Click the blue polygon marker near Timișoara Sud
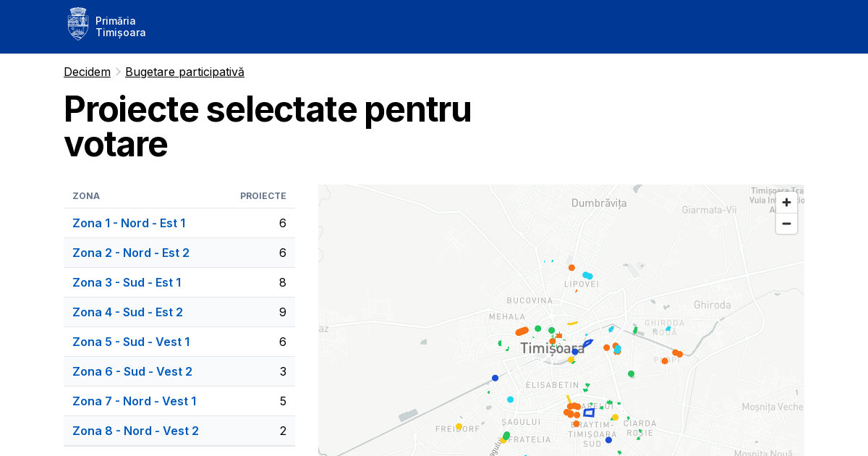Viewport: 868px width, 456px height. pos(589,413)
